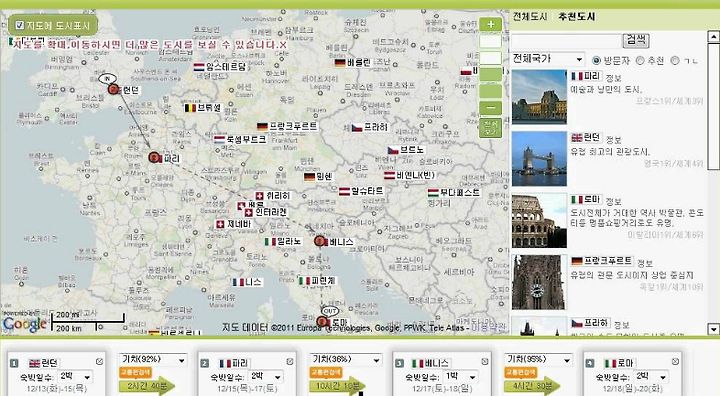The width and height of the screenshot is (720, 396).
Task: Click the 검색 search button
Action: pos(636,40)
